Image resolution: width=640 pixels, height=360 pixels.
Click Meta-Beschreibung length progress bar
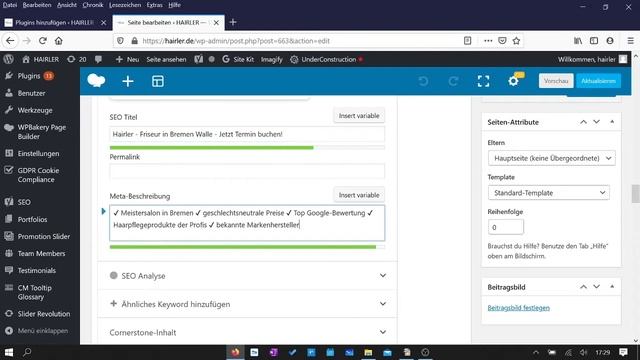(x=247, y=247)
